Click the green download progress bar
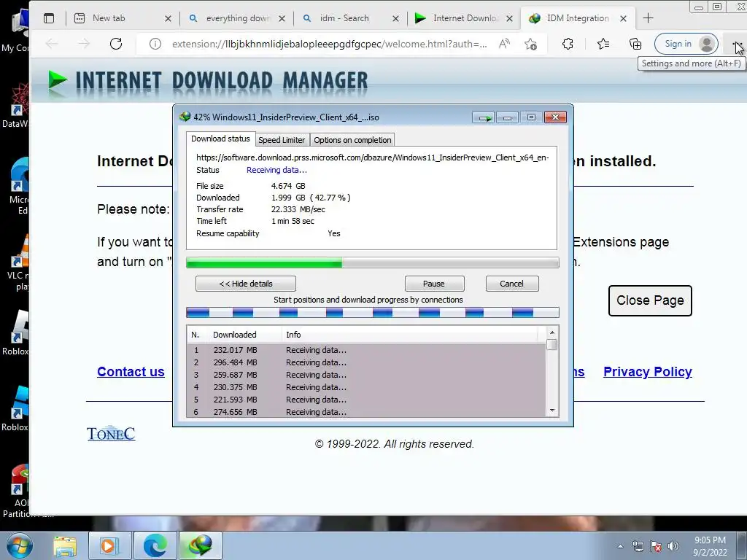 372,262
